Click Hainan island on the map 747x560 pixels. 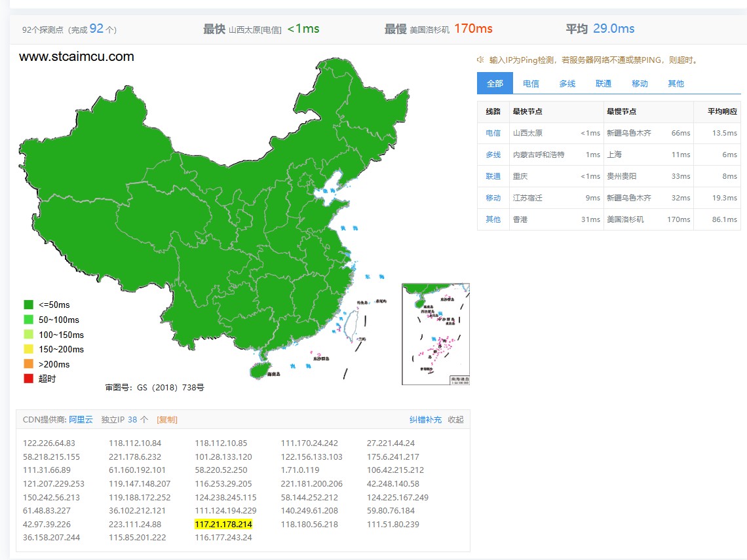pyautogui.click(x=261, y=370)
